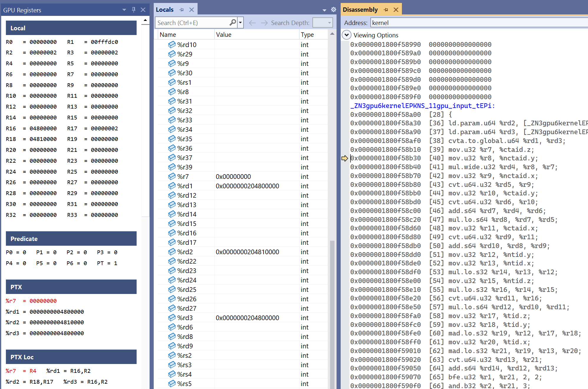Select the %rs5 variable icon
588x389 pixels.
click(172, 383)
